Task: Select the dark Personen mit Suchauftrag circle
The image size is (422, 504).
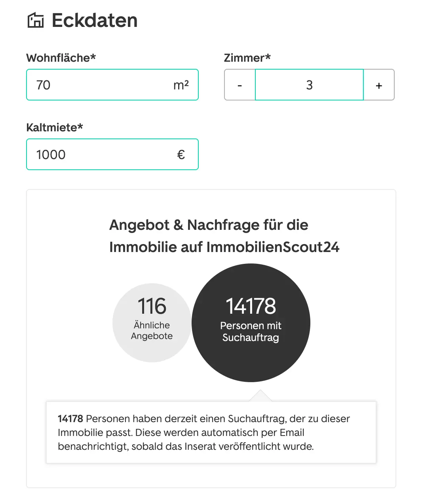Action: 251,360
